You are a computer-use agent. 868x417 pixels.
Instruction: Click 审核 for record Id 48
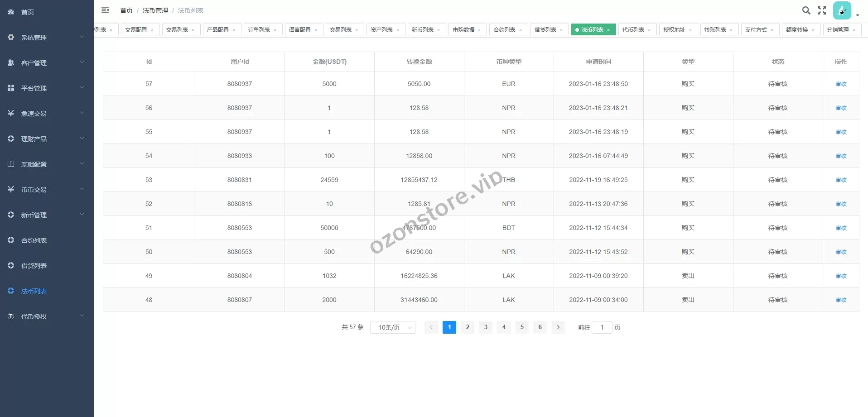(x=841, y=300)
